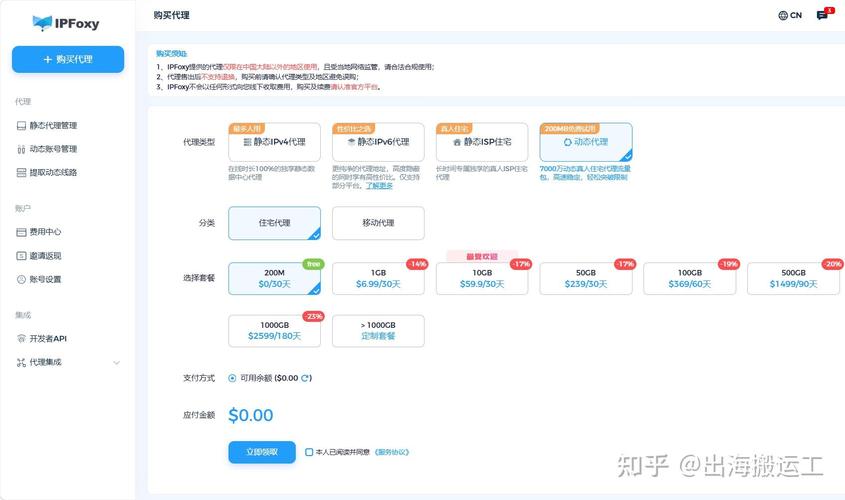Click the 邀请返现 sidebar icon
The image size is (845, 500).
click(x=22, y=256)
